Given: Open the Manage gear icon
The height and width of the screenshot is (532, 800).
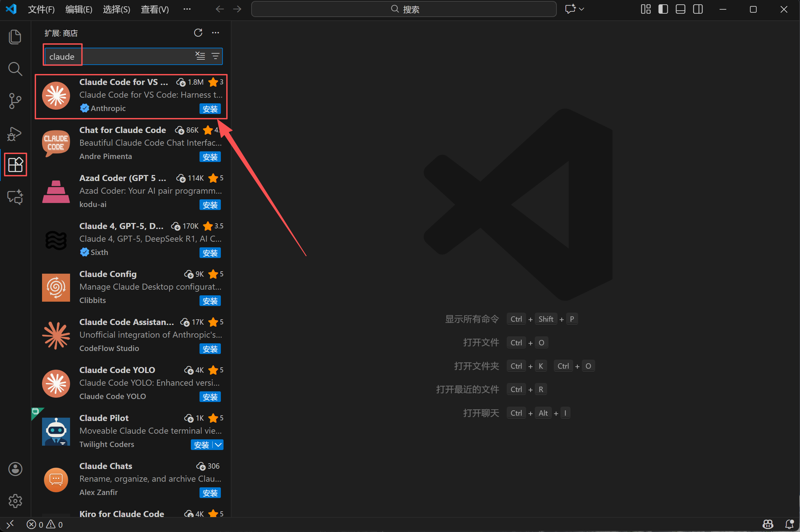Looking at the screenshot, I should pyautogui.click(x=15, y=501).
